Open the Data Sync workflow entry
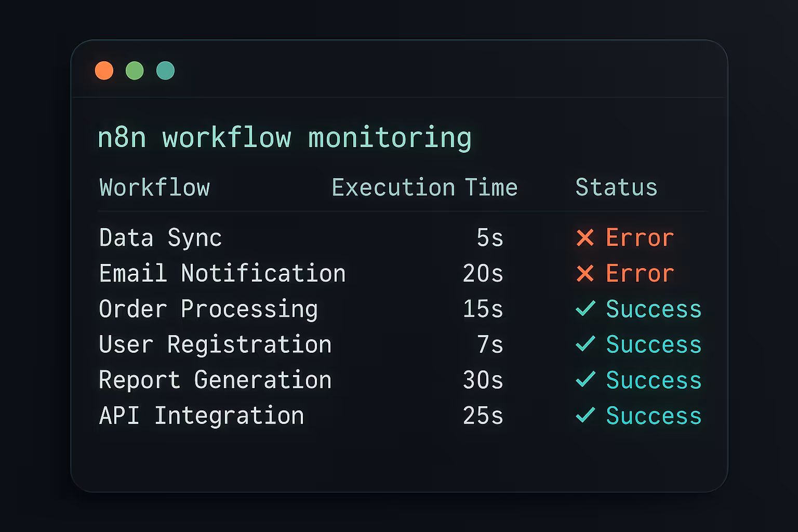Image resolution: width=798 pixels, height=532 pixels. point(161,237)
